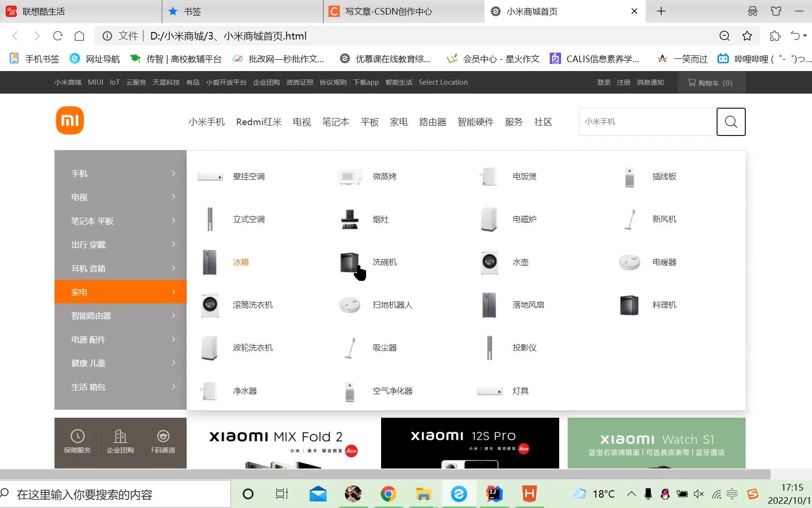Click the 洗碗机 product image
Screen dimensions: 812x508
click(x=350, y=262)
